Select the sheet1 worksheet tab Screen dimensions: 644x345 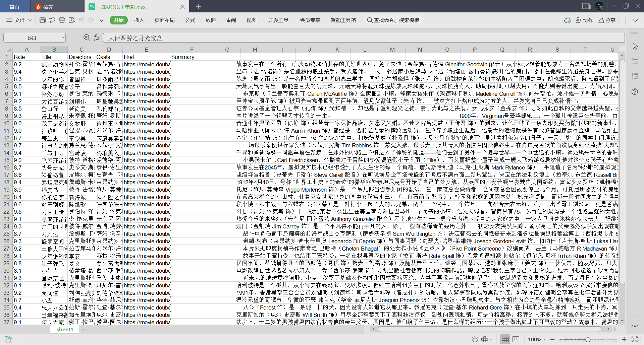65,329
